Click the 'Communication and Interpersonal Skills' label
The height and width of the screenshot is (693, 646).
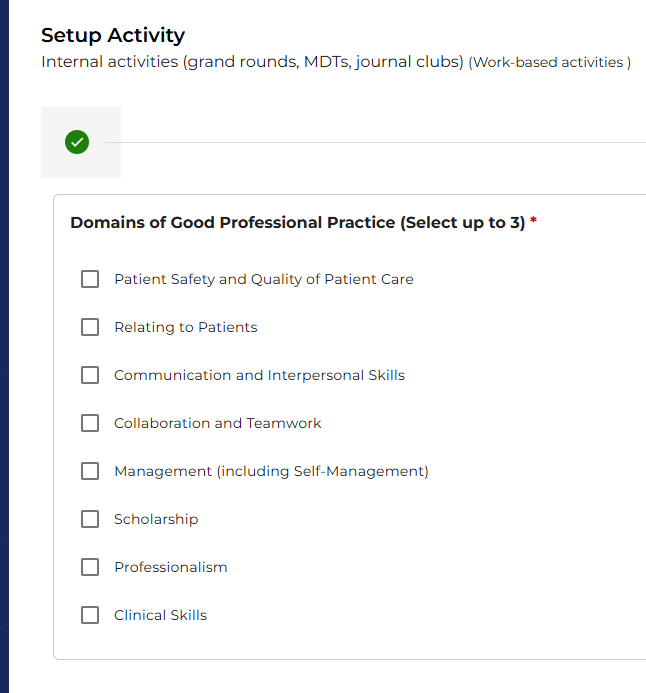(x=259, y=375)
